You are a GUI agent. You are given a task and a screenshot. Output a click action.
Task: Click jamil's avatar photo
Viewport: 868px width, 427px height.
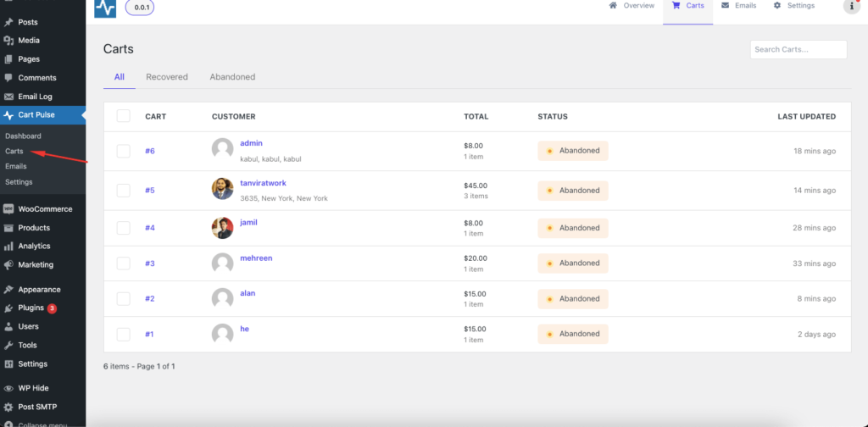click(223, 228)
